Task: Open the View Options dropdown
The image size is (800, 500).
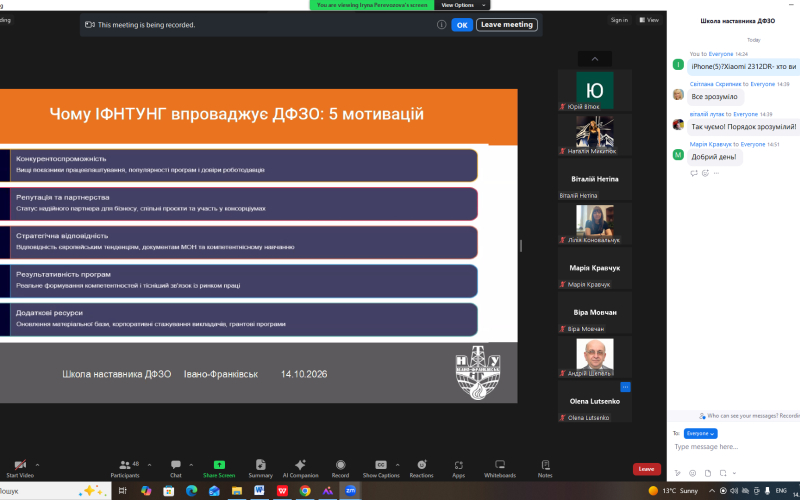Action: (462, 5)
